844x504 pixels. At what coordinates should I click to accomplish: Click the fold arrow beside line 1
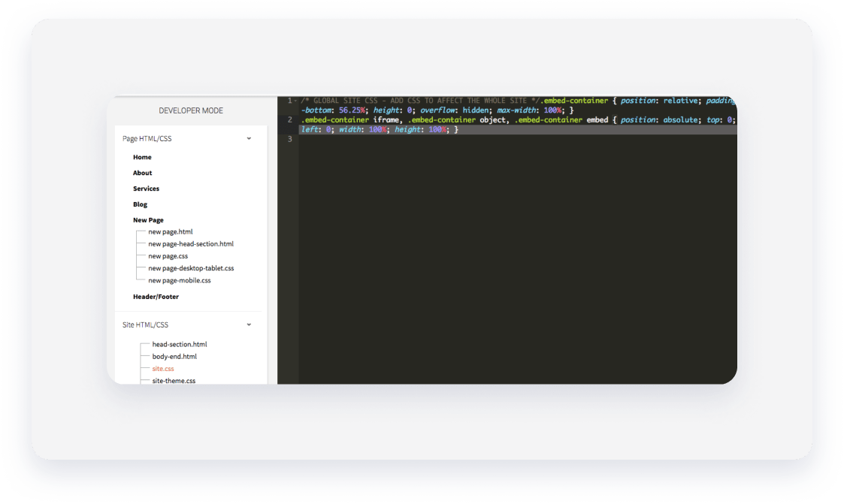point(295,101)
